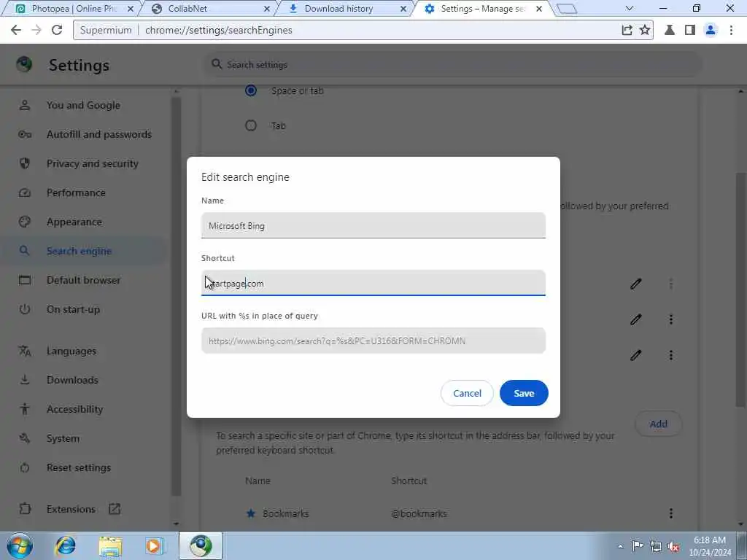The height and width of the screenshot is (560, 747).
Task: Go back using the back arrow
Action: pyautogui.click(x=16, y=30)
